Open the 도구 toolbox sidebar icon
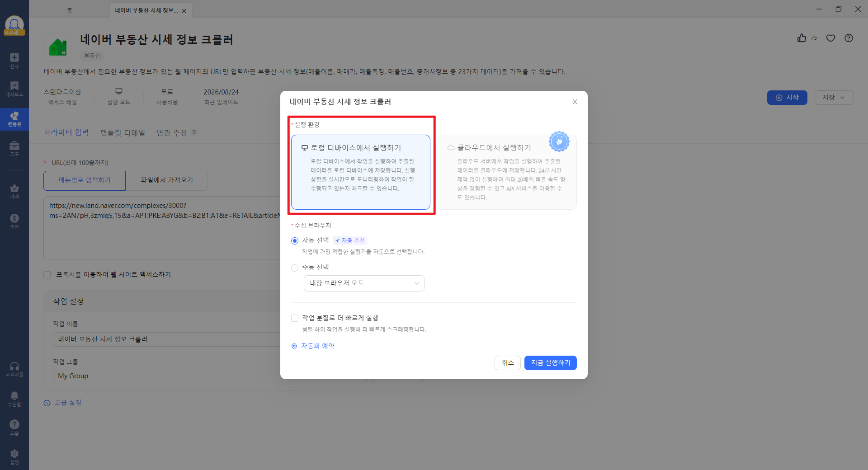868x470 pixels. click(x=14, y=149)
